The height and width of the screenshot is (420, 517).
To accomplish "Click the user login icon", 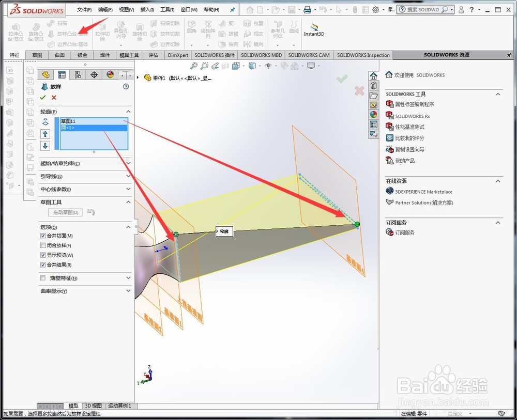I will click(461, 10).
